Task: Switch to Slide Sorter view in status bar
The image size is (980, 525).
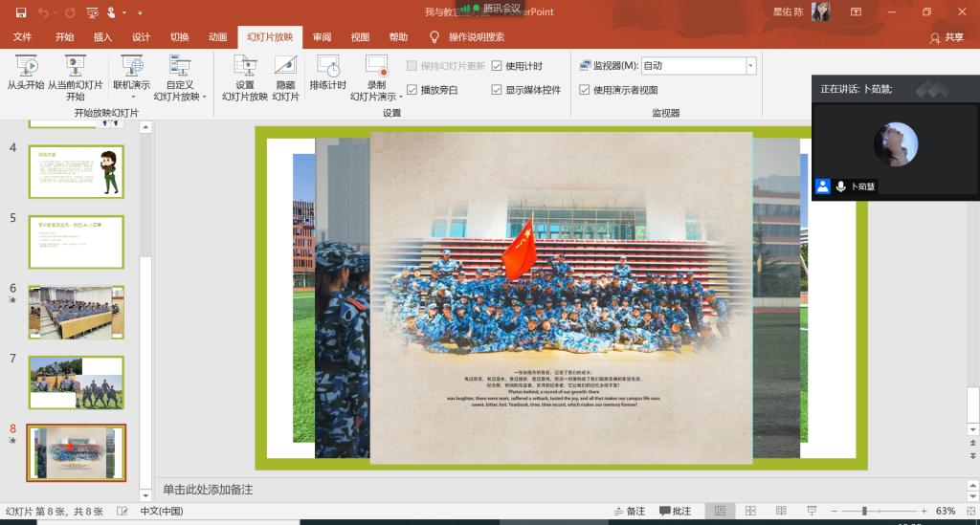Action: [x=750, y=512]
